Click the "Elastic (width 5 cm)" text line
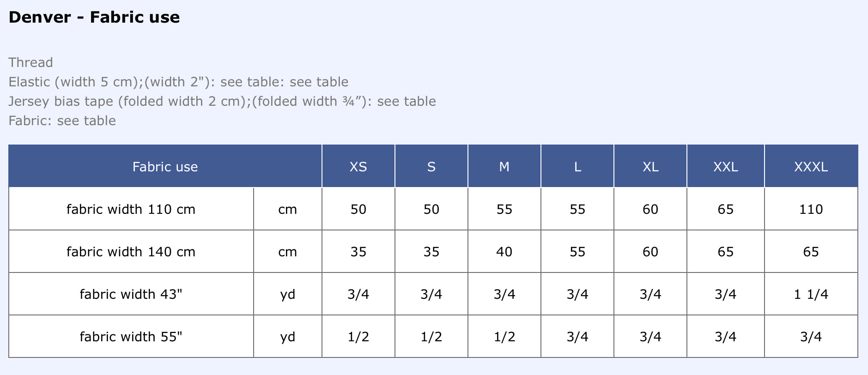868x375 pixels. pos(178,82)
